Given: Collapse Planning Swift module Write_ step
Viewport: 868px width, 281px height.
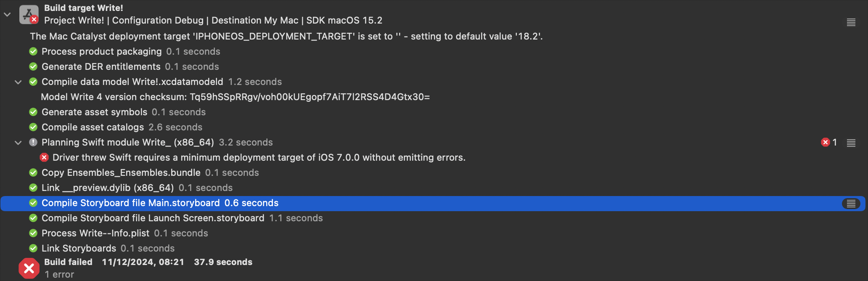Looking at the screenshot, I should [x=18, y=143].
